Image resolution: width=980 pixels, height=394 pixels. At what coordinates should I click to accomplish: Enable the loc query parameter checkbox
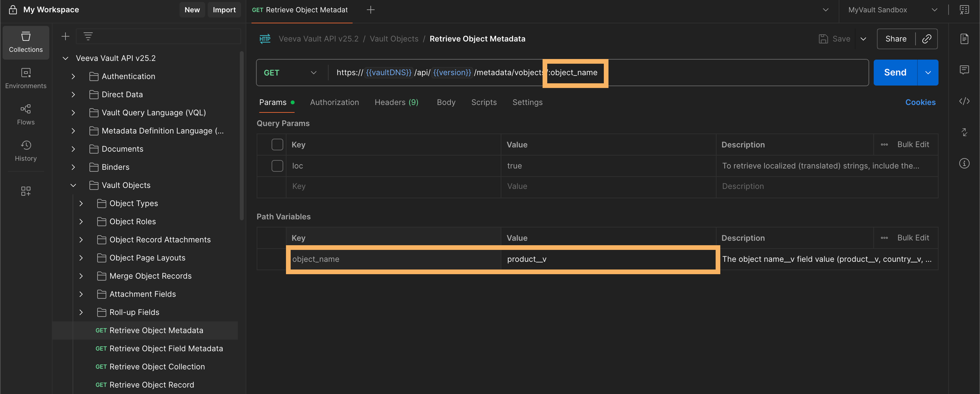point(277,166)
